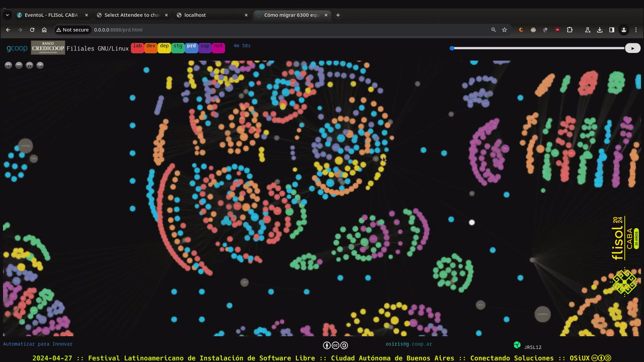Click the face-with-glasses extension icon

(x=533, y=30)
